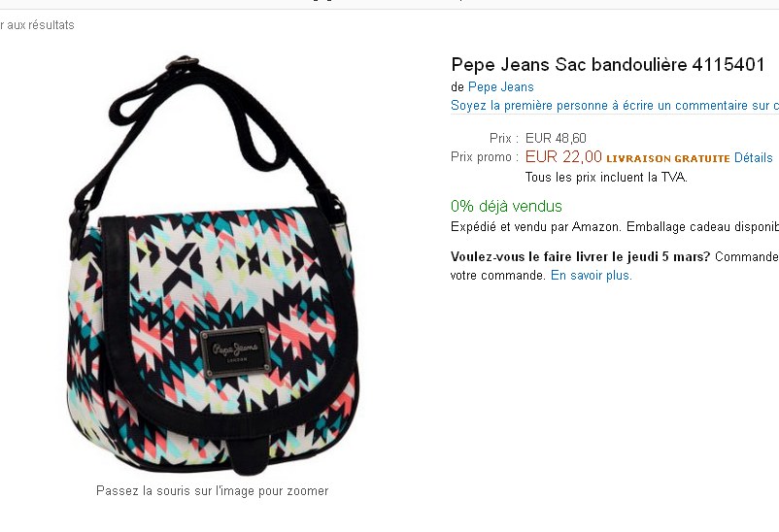
Task: Open the Détails link for free delivery
Action: pyautogui.click(x=753, y=158)
